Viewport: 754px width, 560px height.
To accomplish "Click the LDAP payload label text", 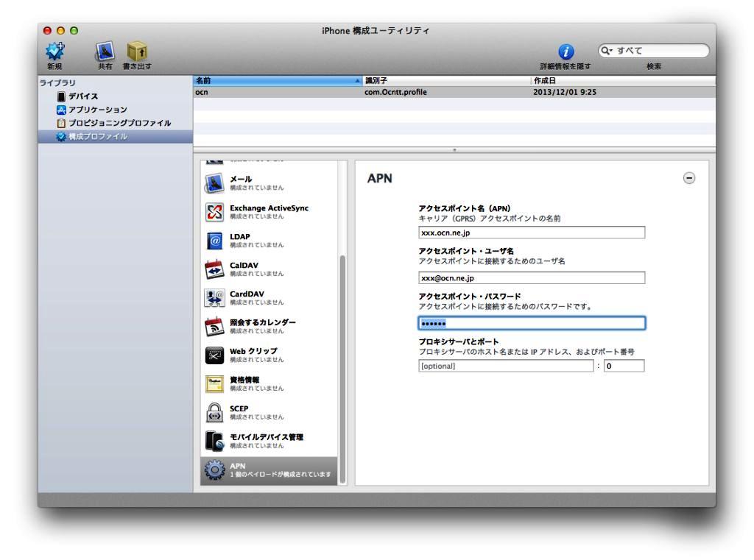I will 240,236.
